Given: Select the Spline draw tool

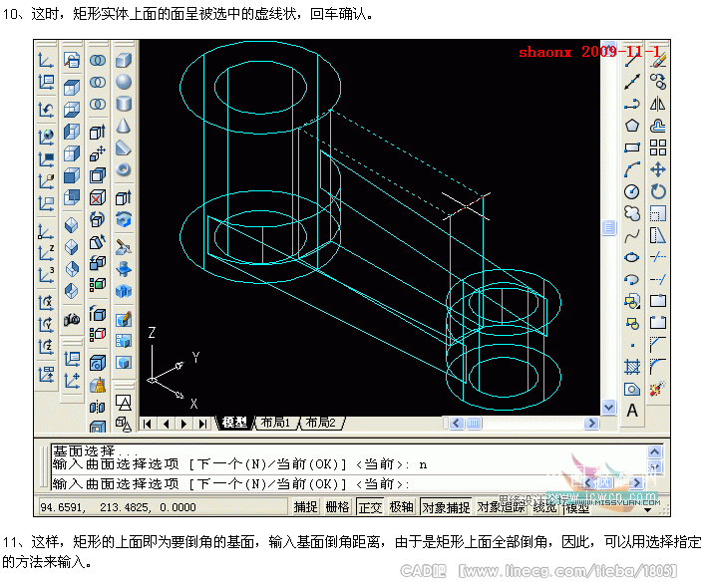Looking at the screenshot, I should [x=632, y=236].
